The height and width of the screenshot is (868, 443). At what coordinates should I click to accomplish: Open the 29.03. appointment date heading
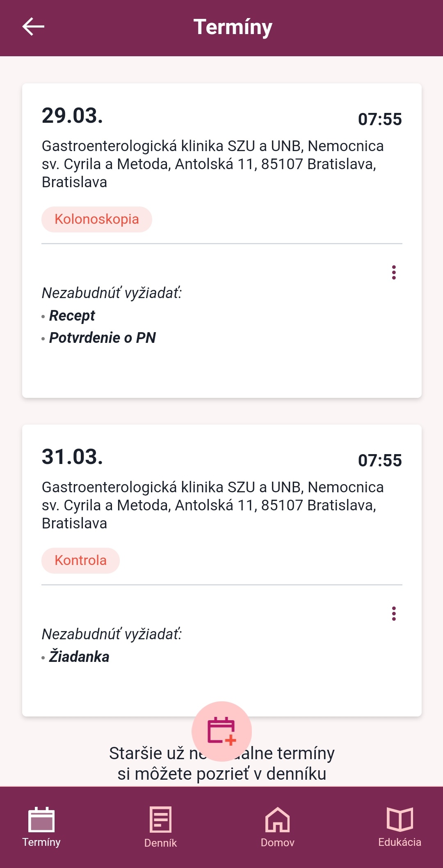(72, 115)
